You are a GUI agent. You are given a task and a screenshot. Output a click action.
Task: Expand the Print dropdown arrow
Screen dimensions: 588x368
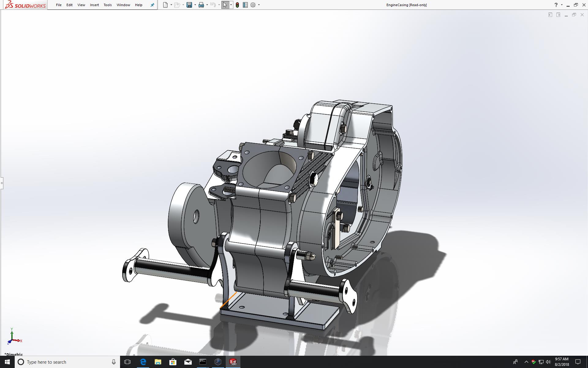[207, 5]
